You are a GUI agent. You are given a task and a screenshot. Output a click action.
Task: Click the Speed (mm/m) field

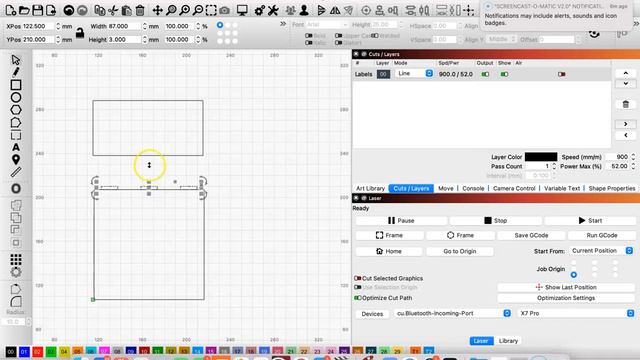[617, 157]
